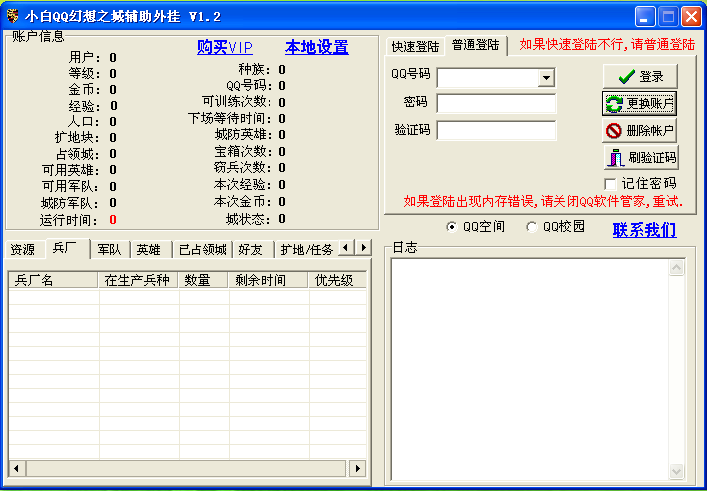Image resolution: width=707 pixels, height=491 pixels.
Task: Click the log scrollbar up arrow
Action: [676, 268]
